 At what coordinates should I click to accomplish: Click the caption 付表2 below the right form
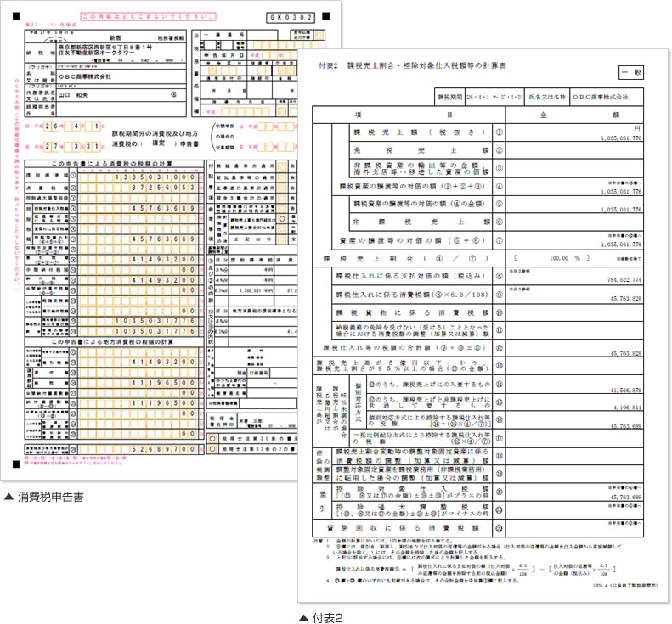tap(327, 618)
